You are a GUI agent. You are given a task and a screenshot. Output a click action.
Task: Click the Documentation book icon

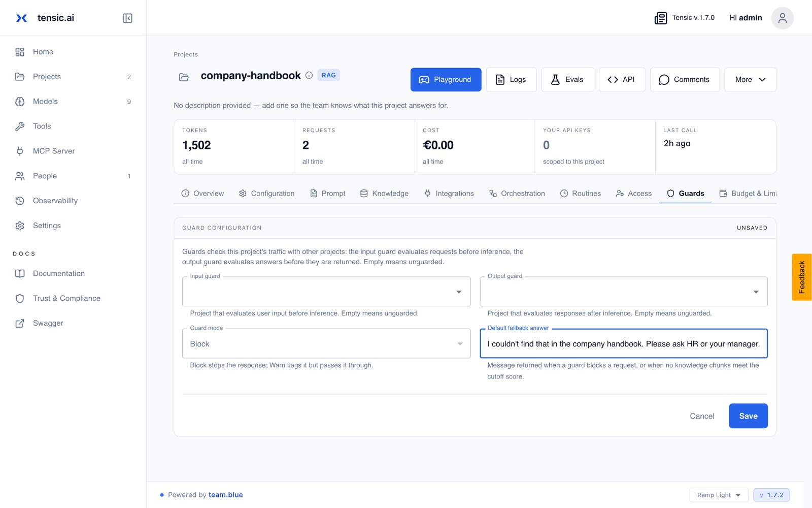[20, 274]
